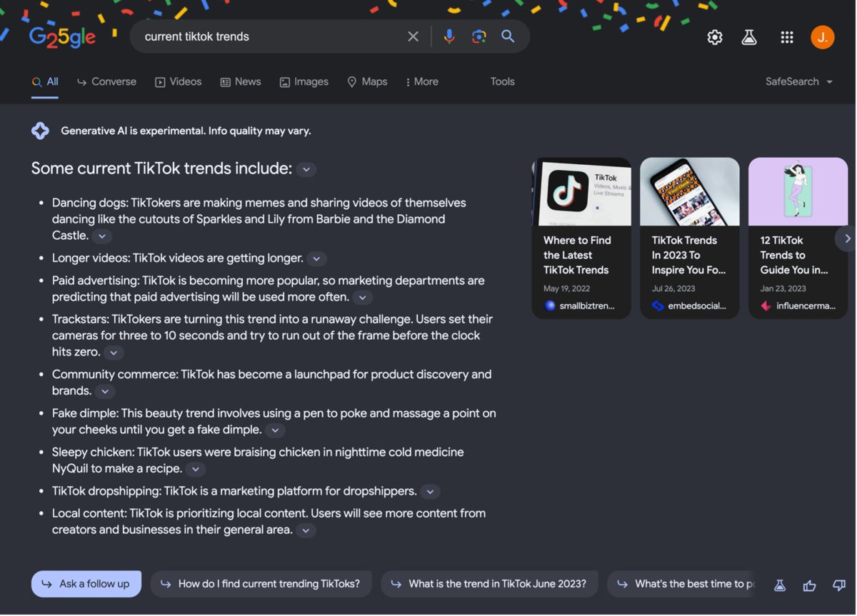
Task: Go to the Google homepage logo
Action: coord(62,37)
